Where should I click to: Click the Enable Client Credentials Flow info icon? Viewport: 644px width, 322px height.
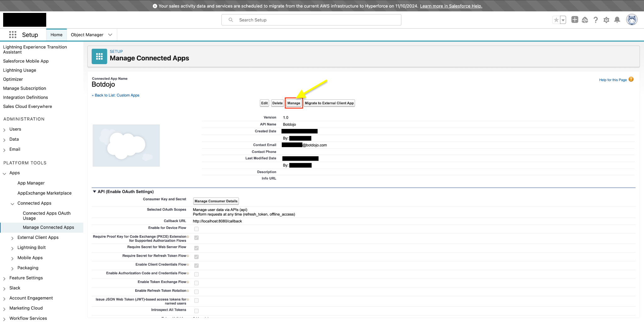point(188,264)
